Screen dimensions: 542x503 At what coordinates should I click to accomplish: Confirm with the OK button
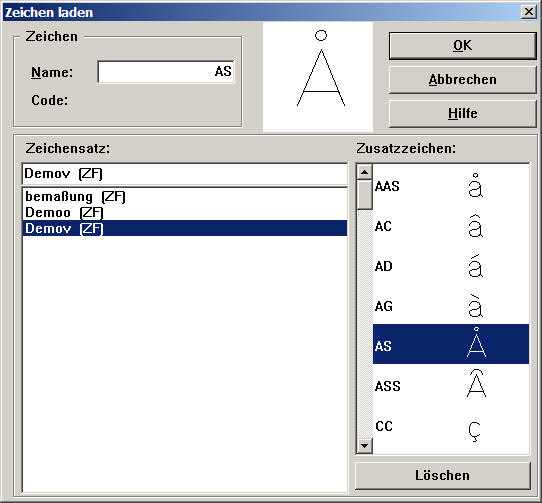[462, 46]
